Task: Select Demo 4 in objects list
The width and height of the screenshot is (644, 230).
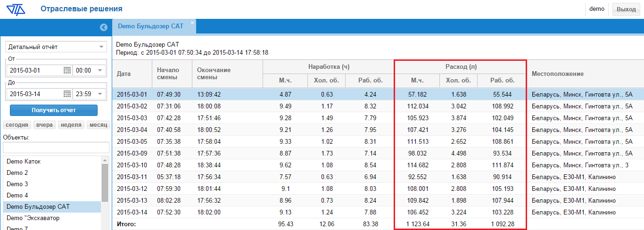Action: [52, 195]
